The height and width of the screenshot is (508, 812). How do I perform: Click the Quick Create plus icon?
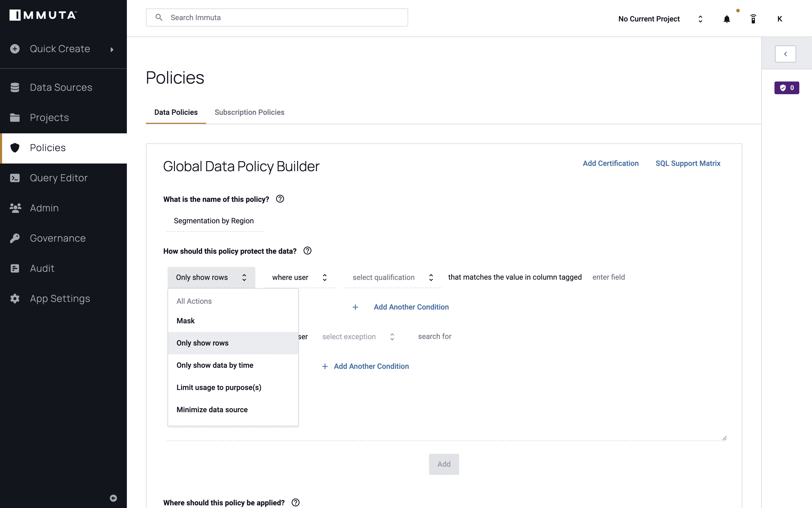point(15,49)
